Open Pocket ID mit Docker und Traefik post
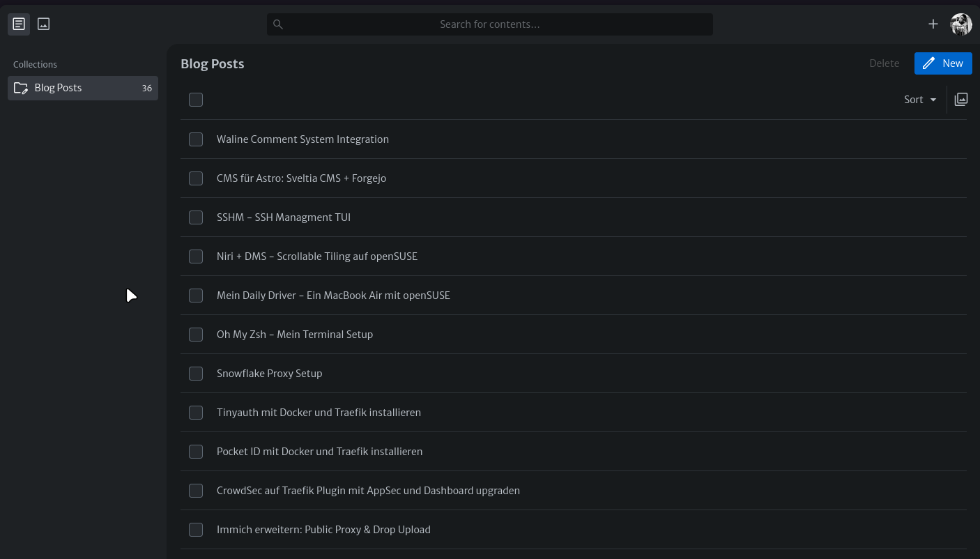Screen dimensions: 980x559 point(319,452)
